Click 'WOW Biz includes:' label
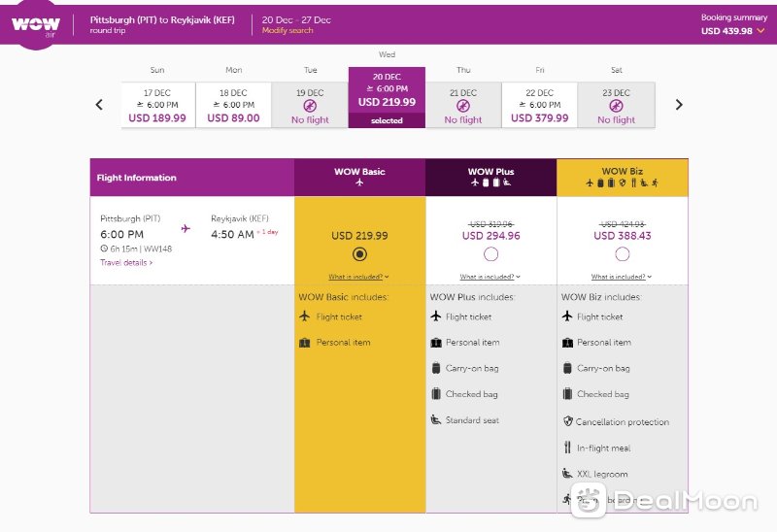The image size is (777, 532). tap(601, 297)
